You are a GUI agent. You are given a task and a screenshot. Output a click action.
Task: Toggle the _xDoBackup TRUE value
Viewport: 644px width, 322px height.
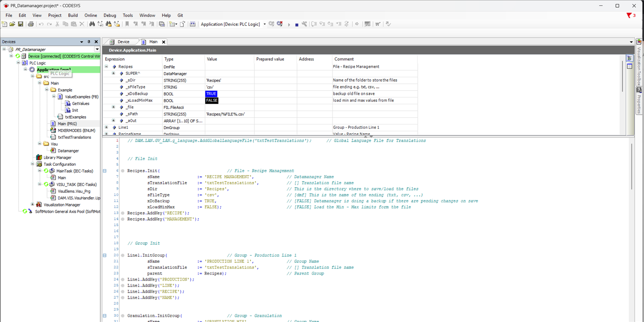(211, 94)
